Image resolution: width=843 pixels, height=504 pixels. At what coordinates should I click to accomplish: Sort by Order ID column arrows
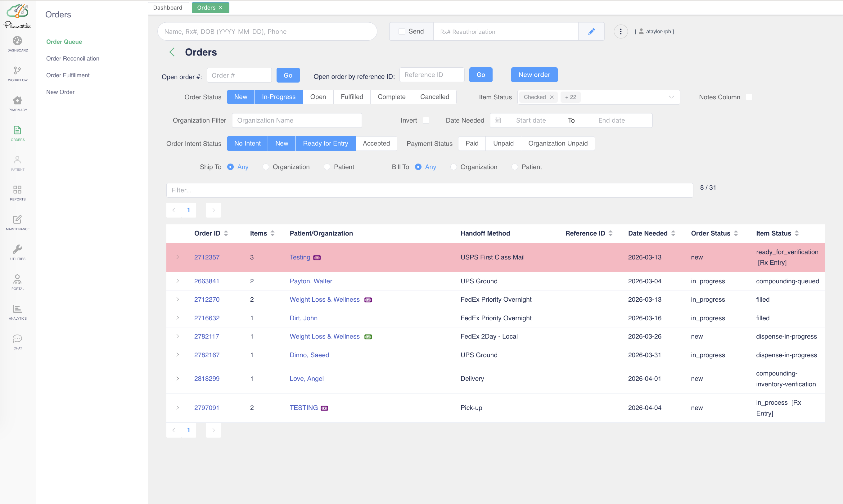226,233
